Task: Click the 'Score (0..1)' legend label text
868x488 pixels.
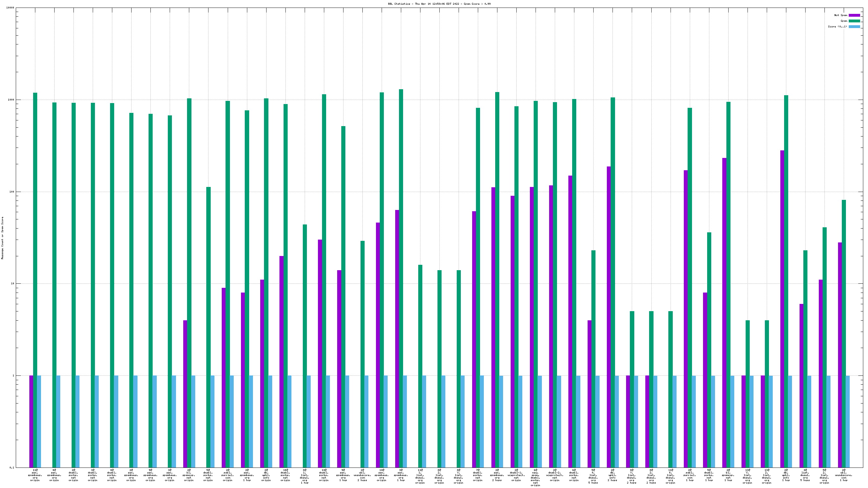Action: click(837, 26)
